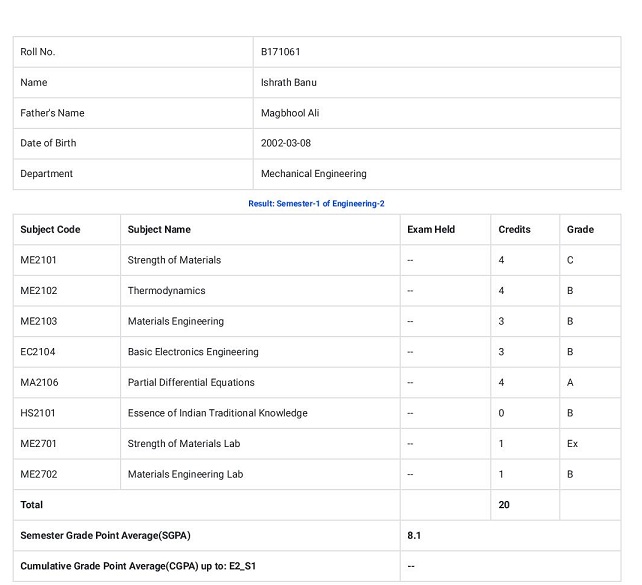Click subject code ME2702
642x585 pixels.
pyautogui.click(x=39, y=474)
